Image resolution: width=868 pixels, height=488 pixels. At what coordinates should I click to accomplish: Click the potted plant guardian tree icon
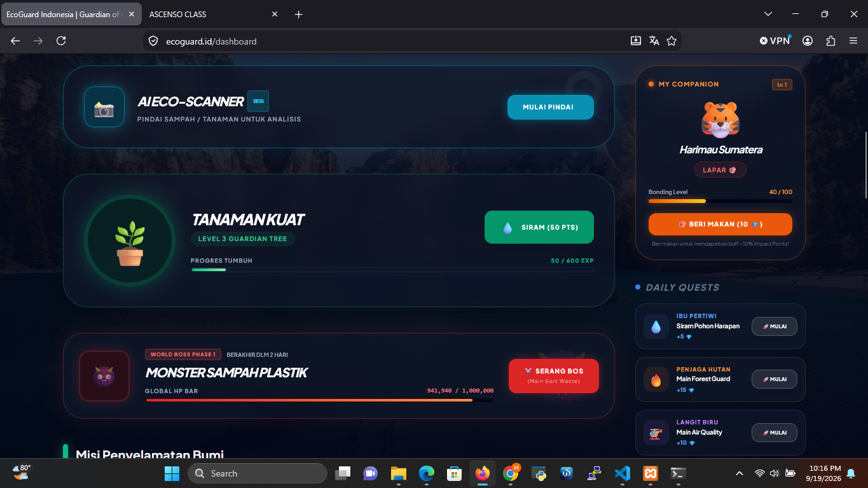(x=130, y=241)
